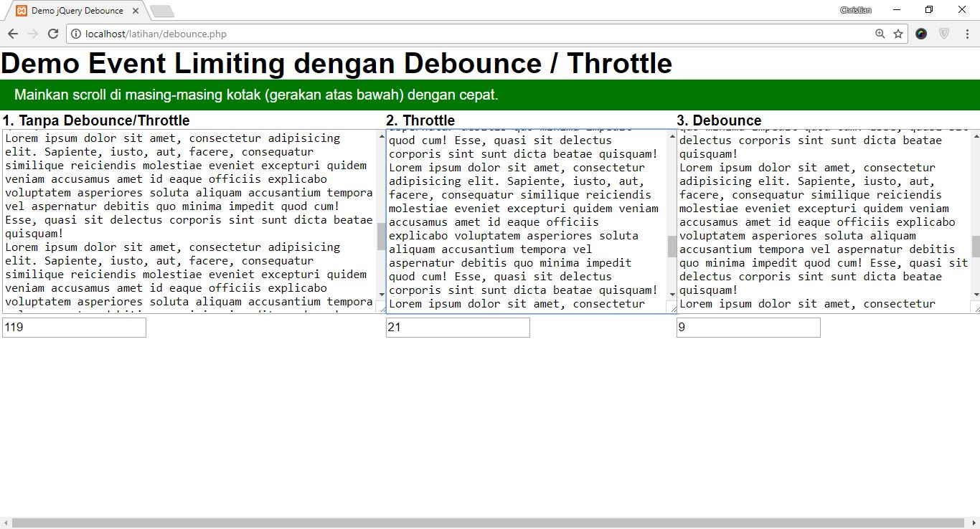Click the "3. Debounce" heading
The width and height of the screenshot is (980, 529).
pos(719,120)
